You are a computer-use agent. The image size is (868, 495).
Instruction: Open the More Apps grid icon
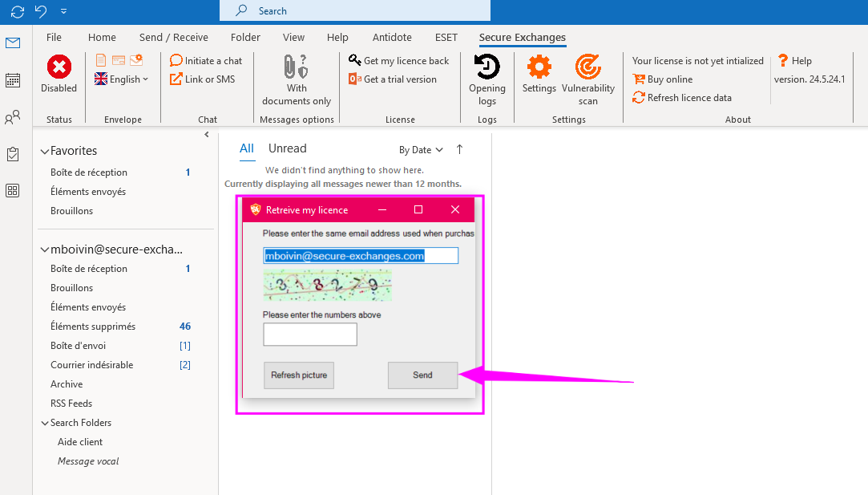click(x=13, y=191)
